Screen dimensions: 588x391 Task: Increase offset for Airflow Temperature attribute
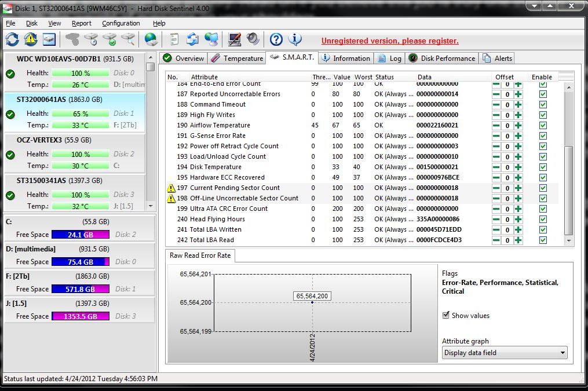point(518,125)
